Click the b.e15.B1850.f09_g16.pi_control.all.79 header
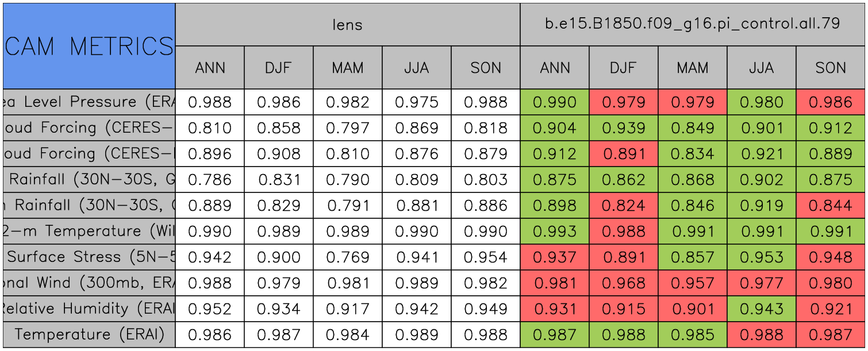 (692, 24)
